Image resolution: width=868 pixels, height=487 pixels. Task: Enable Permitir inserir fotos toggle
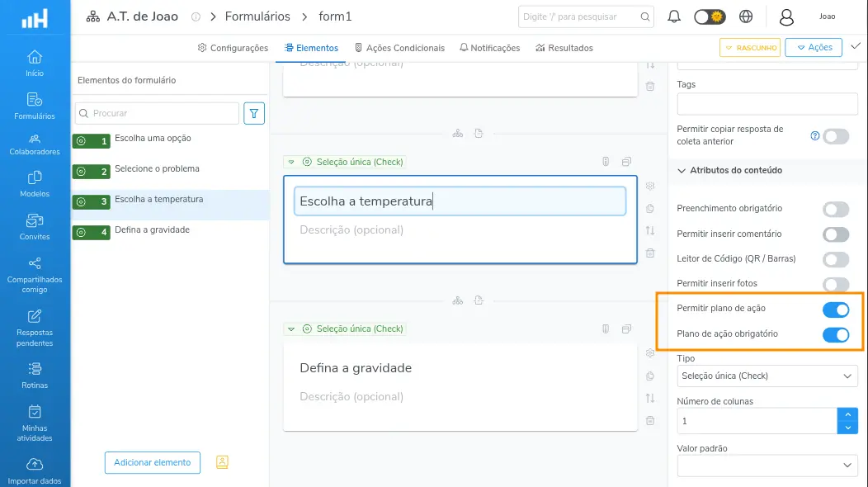pos(836,284)
